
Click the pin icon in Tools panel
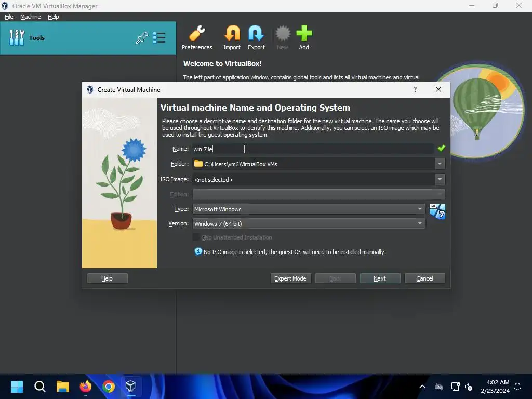(142, 37)
